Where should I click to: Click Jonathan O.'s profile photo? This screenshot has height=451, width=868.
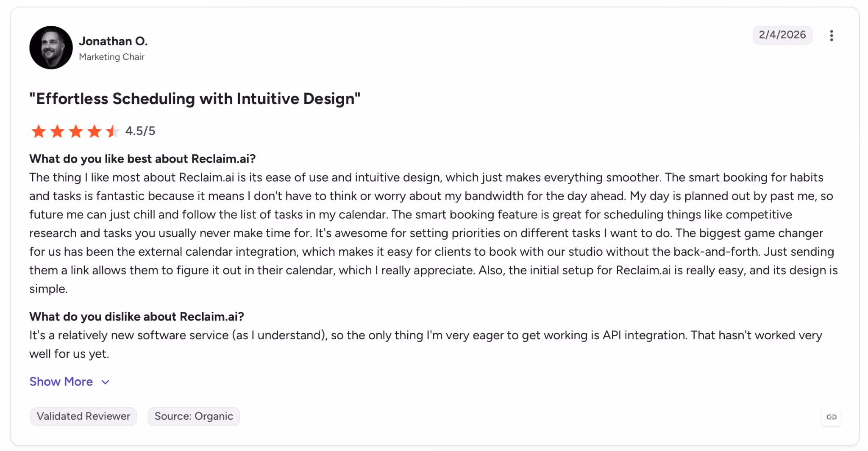[x=51, y=47]
